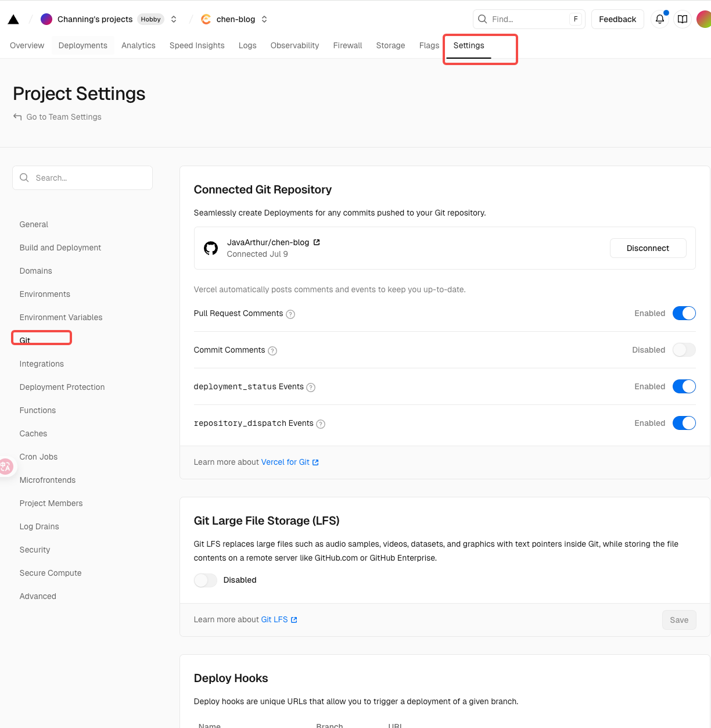Screen dimensions: 711x728
Task: Click help icon beside Pull Request Comments
Action: point(290,314)
